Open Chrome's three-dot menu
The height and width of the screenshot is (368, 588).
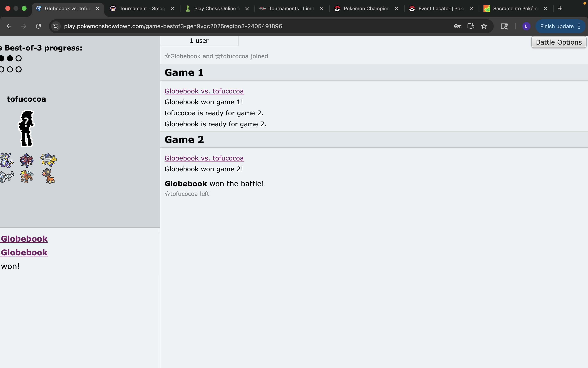point(579,26)
